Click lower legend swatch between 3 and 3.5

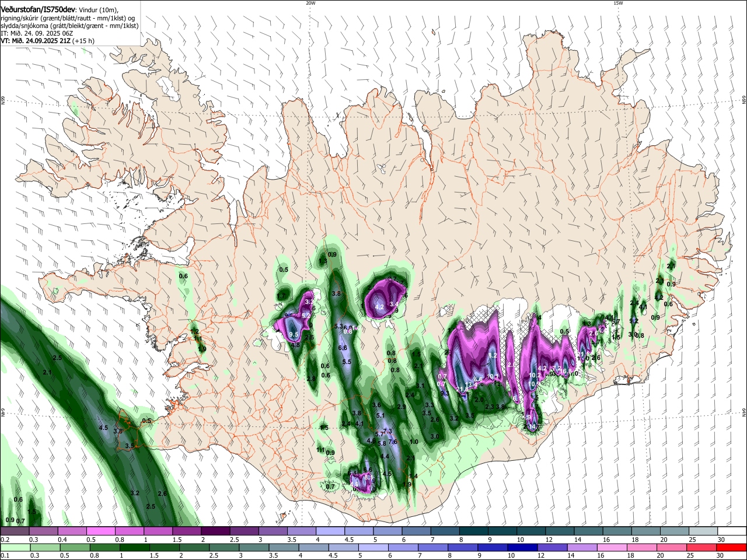(x=253, y=547)
